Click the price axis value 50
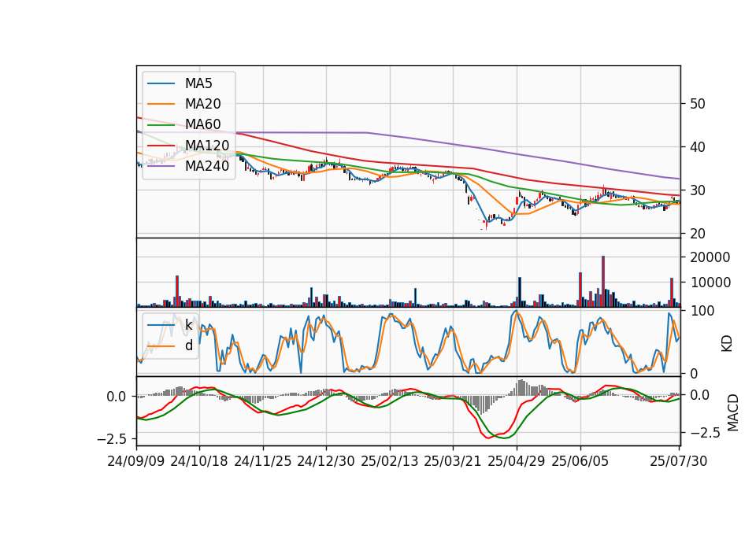 tap(697, 104)
